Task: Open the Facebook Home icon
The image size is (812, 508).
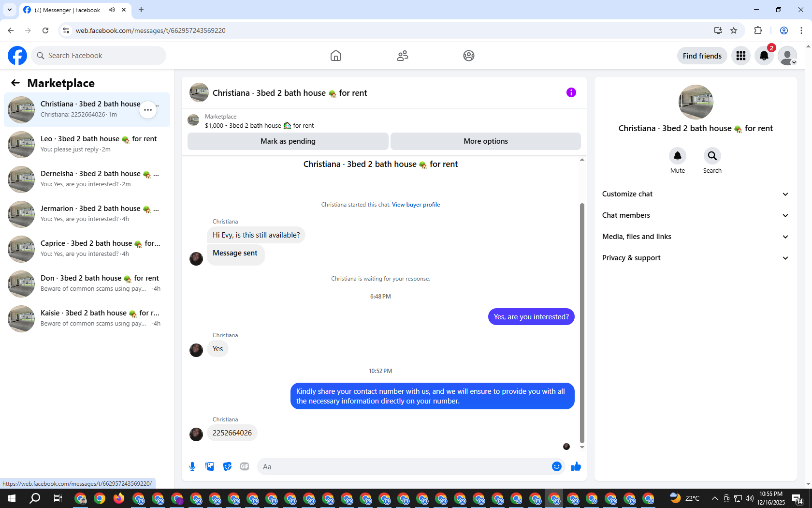Action: point(336,56)
